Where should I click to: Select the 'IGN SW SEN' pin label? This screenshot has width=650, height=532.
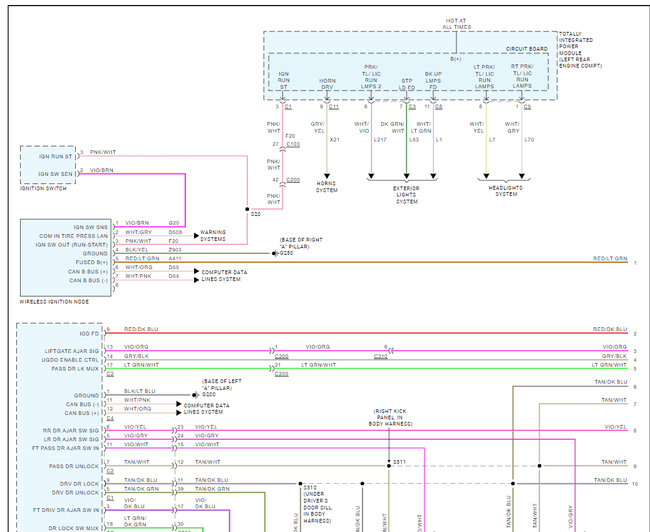point(55,174)
